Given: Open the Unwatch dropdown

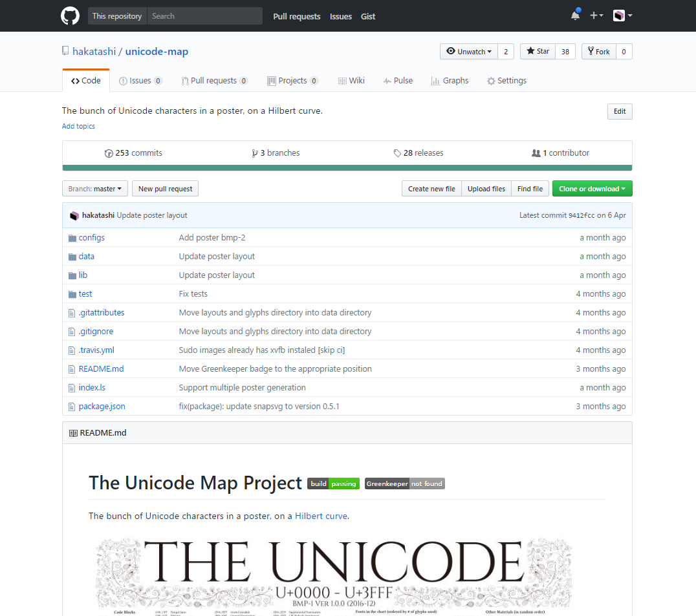Looking at the screenshot, I should point(469,52).
